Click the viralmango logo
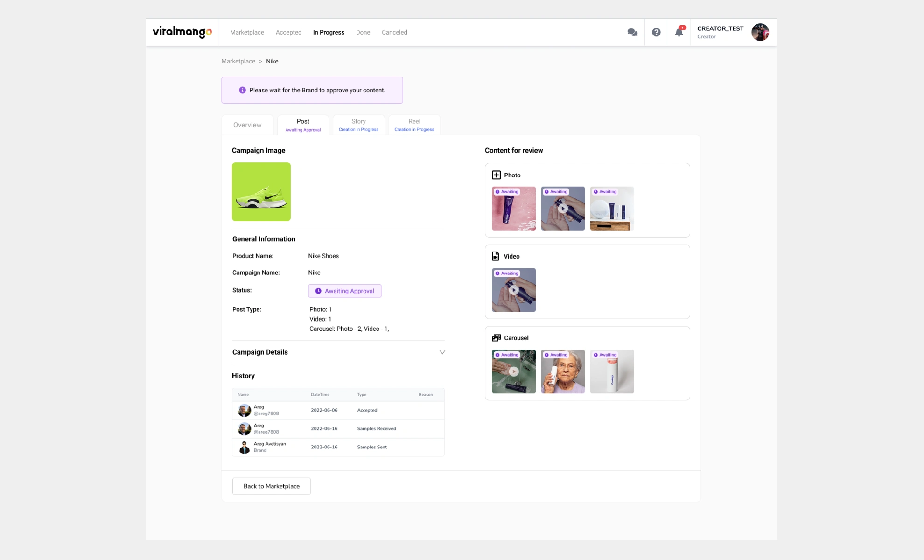The height and width of the screenshot is (560, 924). pyautogui.click(x=182, y=32)
